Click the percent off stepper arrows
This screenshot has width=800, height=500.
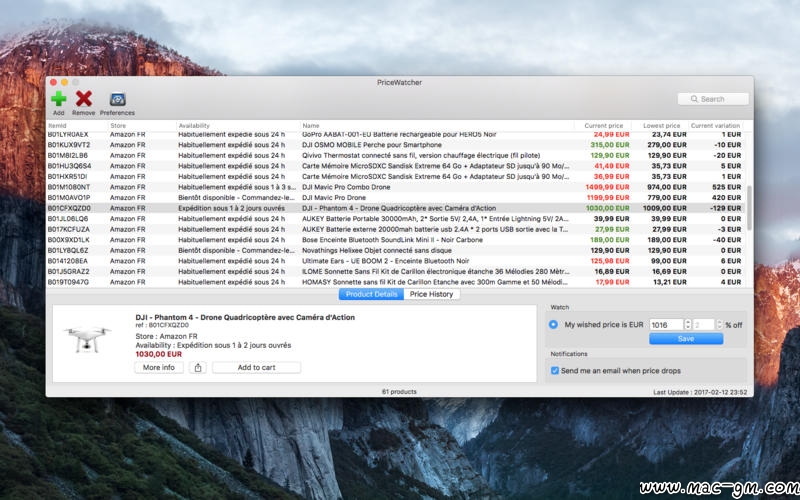tap(719, 324)
